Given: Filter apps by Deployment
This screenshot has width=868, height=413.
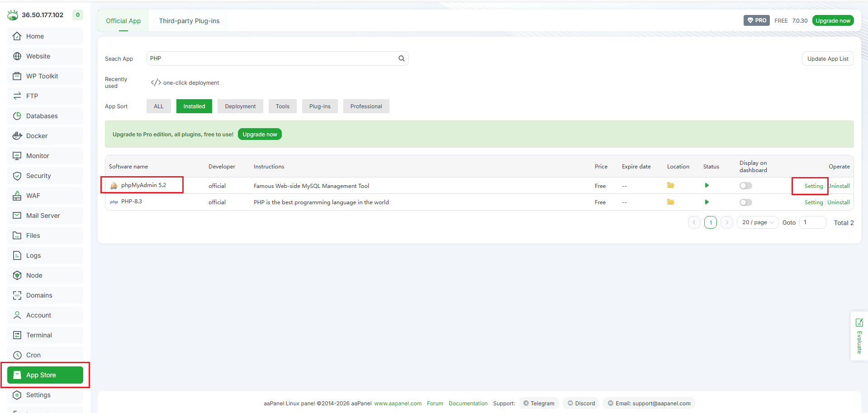Looking at the screenshot, I should click(240, 106).
